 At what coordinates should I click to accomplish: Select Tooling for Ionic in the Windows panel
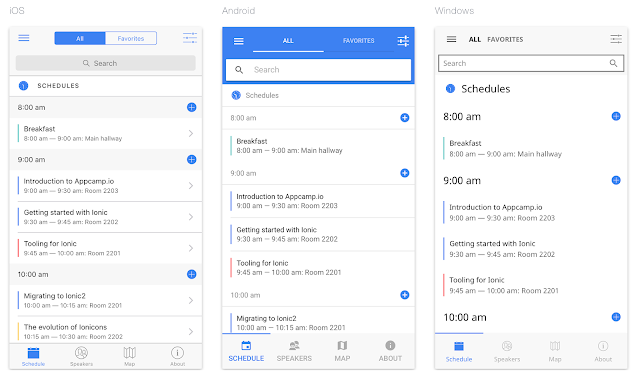(x=531, y=285)
